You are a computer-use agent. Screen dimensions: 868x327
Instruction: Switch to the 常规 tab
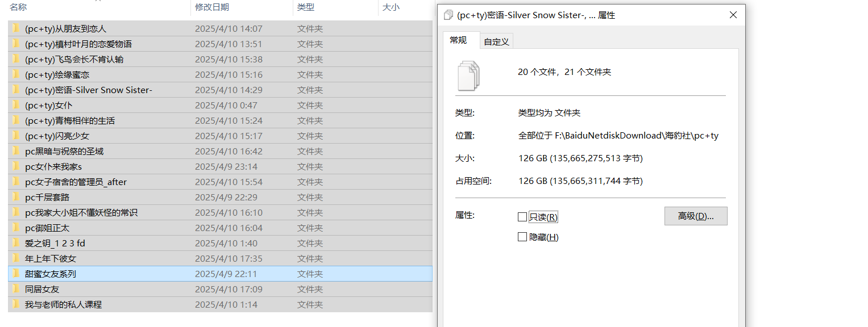point(460,40)
